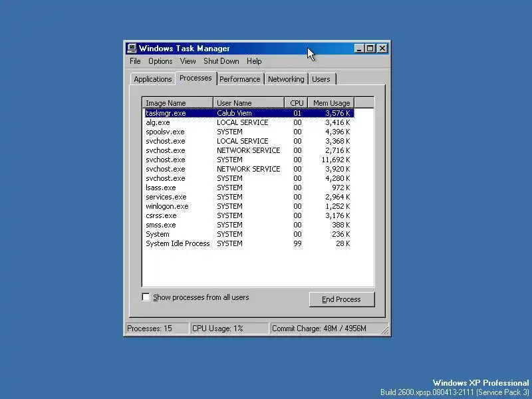The image size is (532, 399).
Task: Select svchost.exe using 3,920 K memory
Action: click(x=249, y=169)
